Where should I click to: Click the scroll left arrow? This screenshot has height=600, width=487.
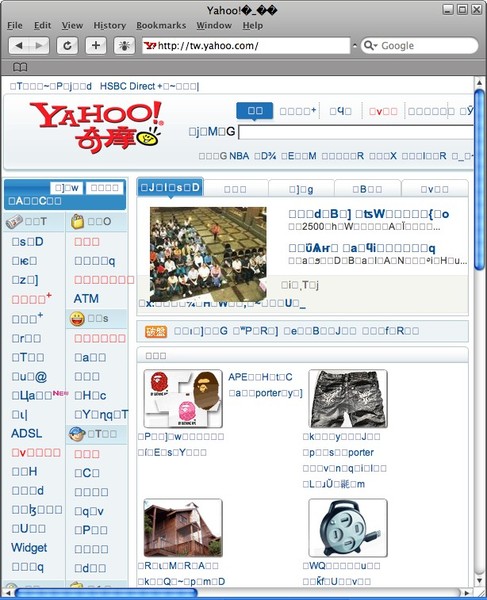click(x=8, y=593)
